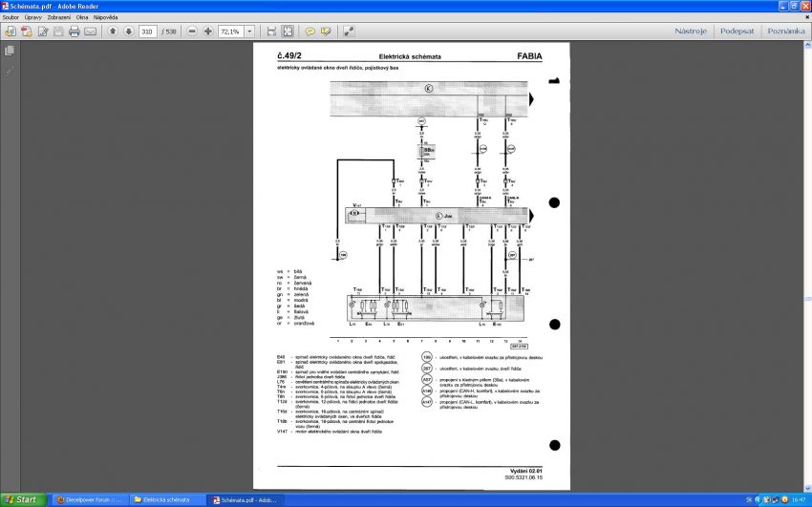This screenshot has height=507, width=812.
Task: Click the fit width scrolling icon
Action: coord(271,32)
